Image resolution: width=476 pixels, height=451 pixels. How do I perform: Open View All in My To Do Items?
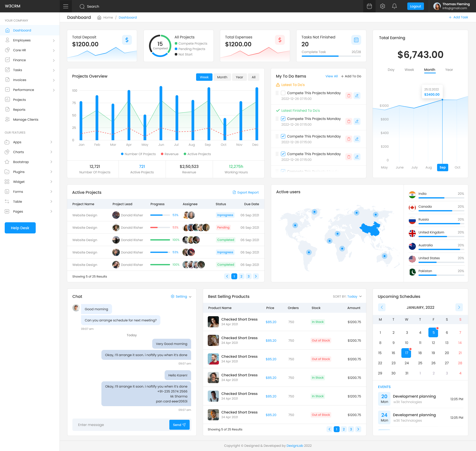pos(331,76)
